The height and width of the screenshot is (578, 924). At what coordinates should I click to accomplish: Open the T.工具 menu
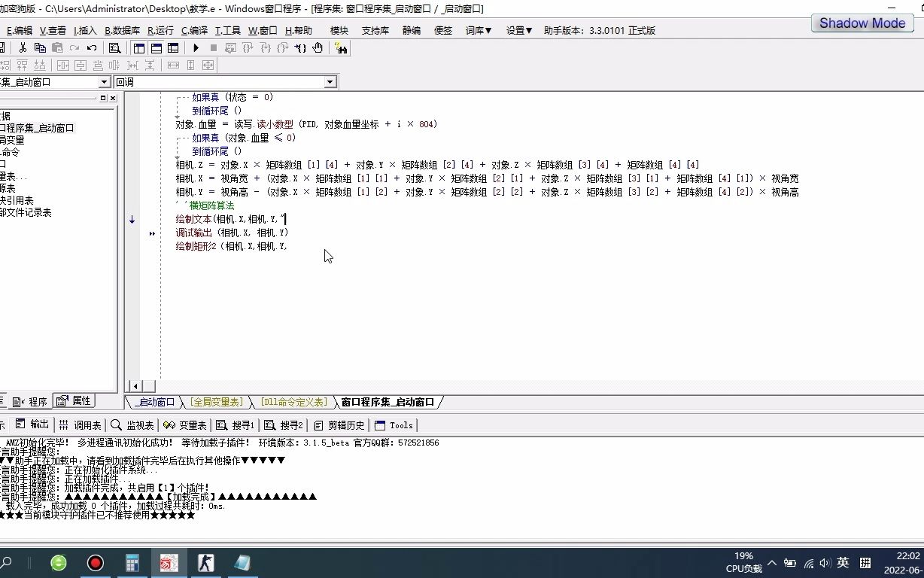coord(228,31)
